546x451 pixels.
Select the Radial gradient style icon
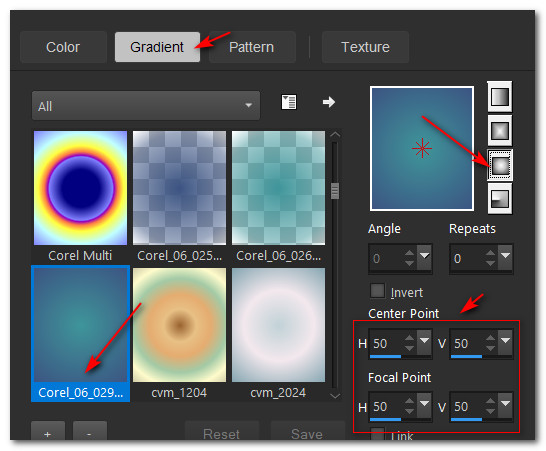pyautogui.click(x=500, y=199)
